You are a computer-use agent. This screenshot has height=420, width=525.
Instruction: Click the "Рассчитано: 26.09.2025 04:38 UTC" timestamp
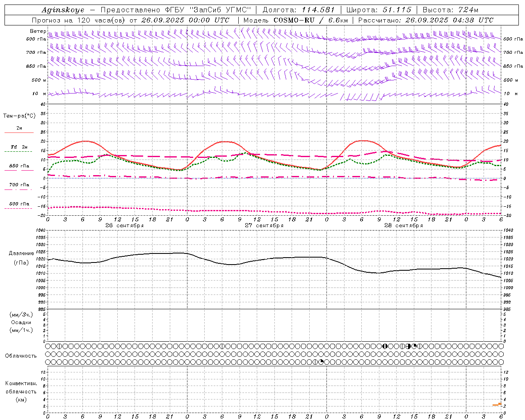tap(426, 20)
